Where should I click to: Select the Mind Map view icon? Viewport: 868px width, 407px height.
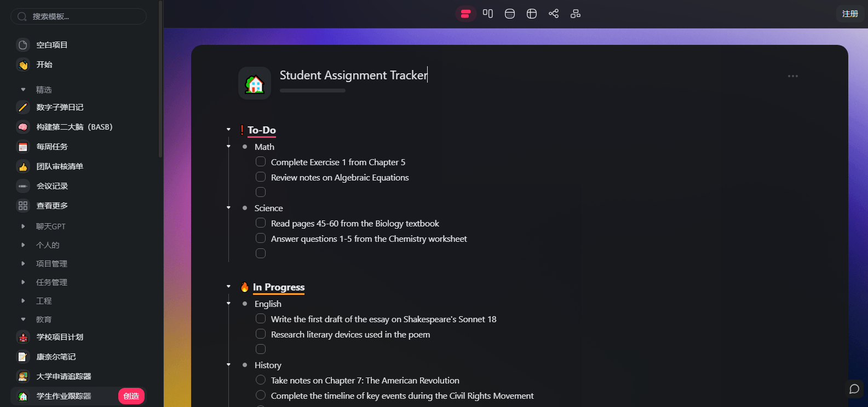(554, 14)
